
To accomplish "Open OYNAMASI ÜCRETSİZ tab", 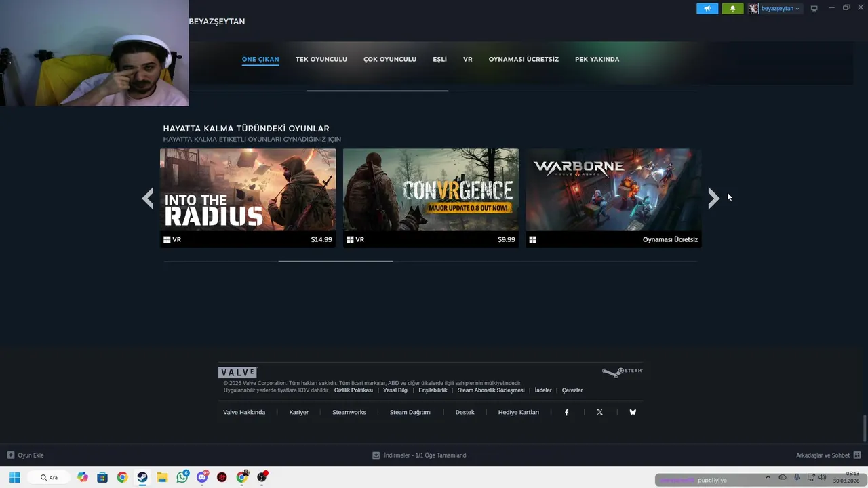I will click(x=524, y=59).
